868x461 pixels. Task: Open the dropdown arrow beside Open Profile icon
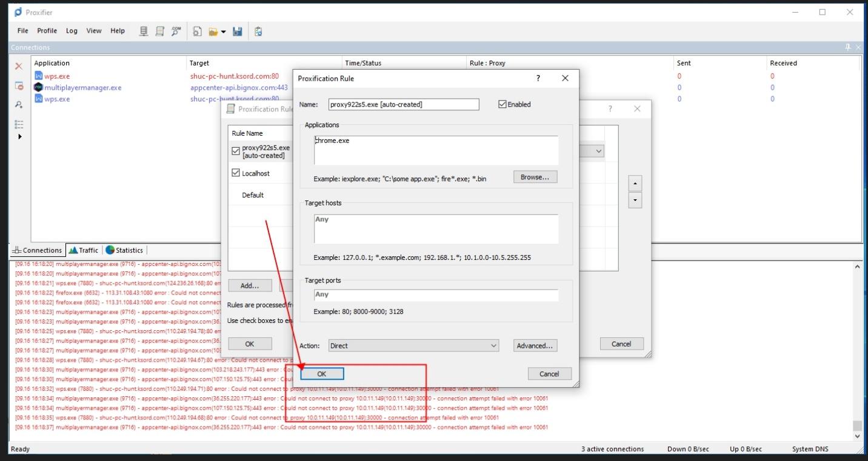click(x=224, y=32)
